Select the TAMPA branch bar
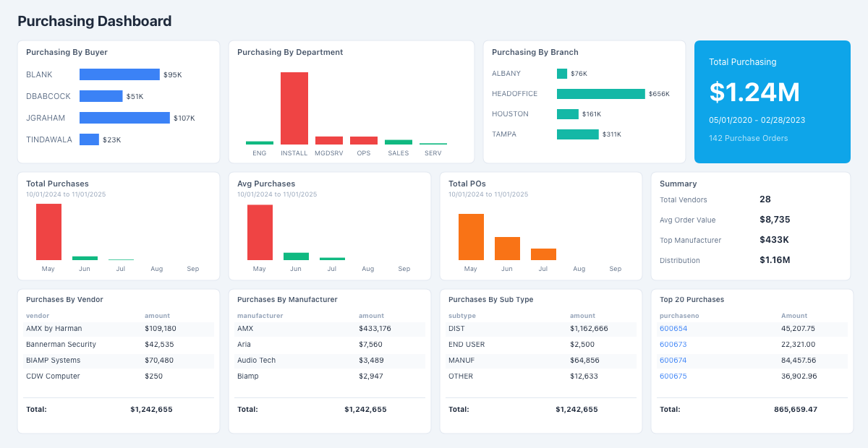Screen dimensions: 868x448 [577, 134]
